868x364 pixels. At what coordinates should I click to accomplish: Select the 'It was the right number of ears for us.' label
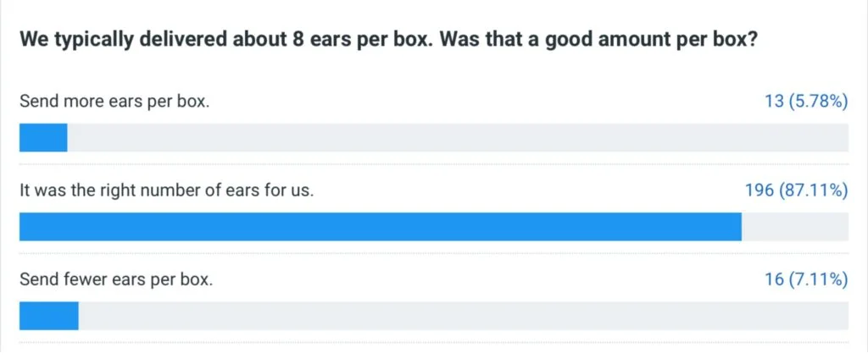167,190
